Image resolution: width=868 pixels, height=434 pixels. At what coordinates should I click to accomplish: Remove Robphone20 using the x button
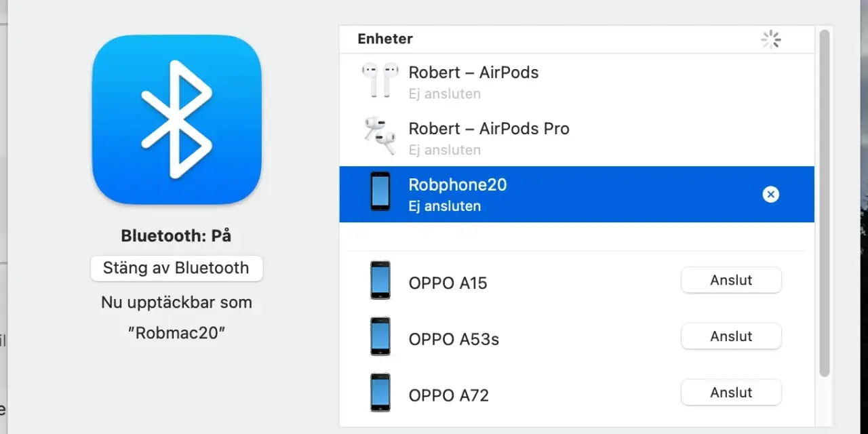770,195
